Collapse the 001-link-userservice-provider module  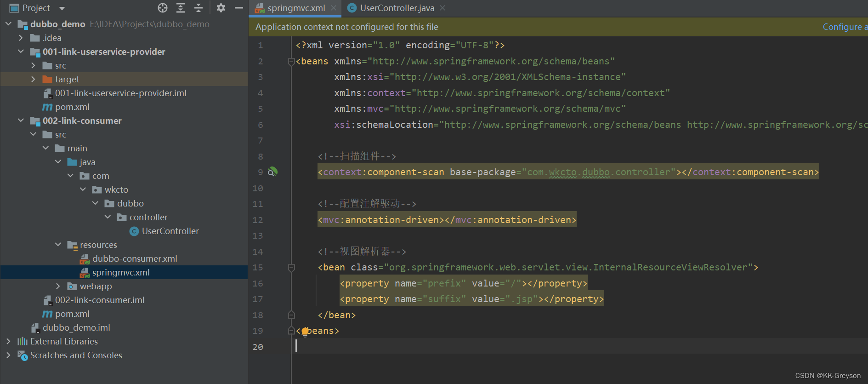[21, 52]
